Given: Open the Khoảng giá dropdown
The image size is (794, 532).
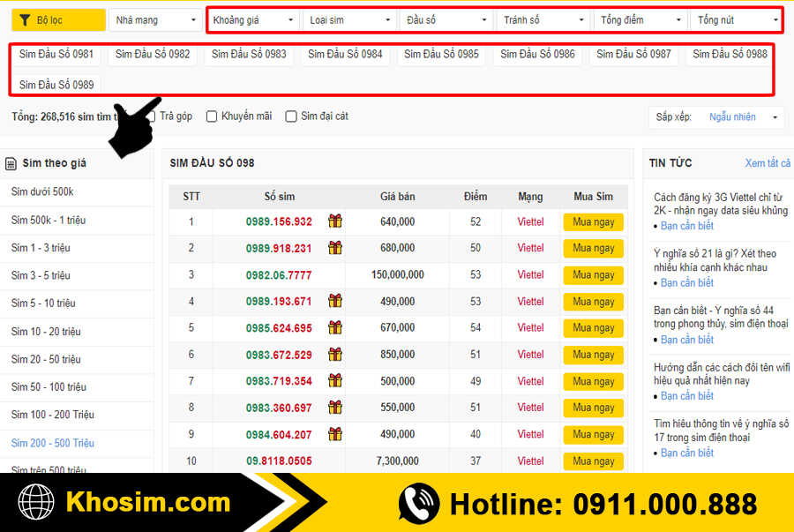Looking at the screenshot, I should pyautogui.click(x=252, y=20).
